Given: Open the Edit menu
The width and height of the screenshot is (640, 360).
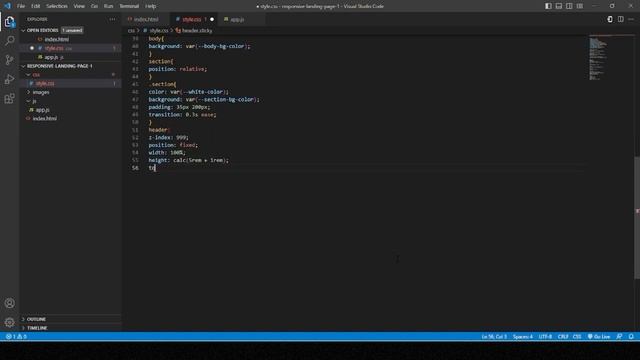Looking at the screenshot, I should 36,6.
